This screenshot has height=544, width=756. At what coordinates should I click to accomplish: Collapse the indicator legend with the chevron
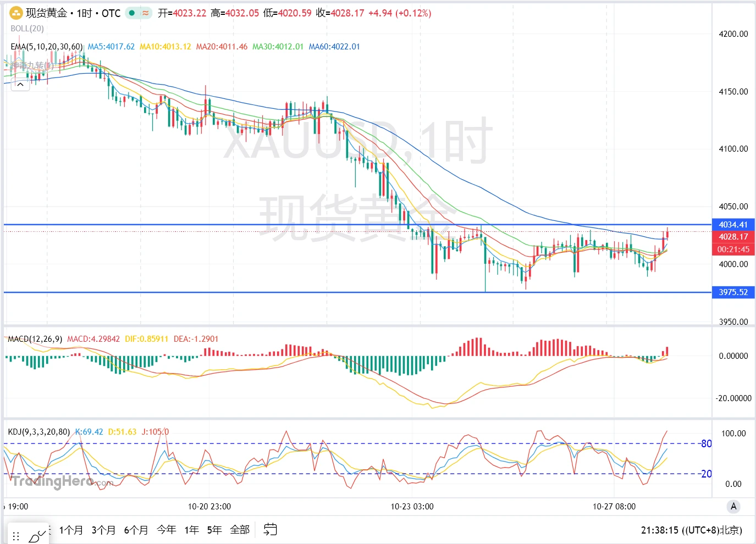[20, 84]
